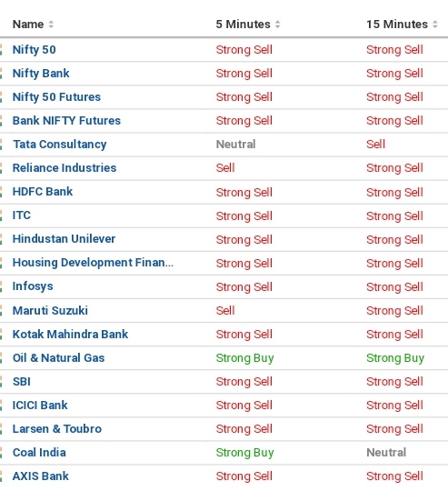Open Hindustan Unilever link

click(x=64, y=239)
